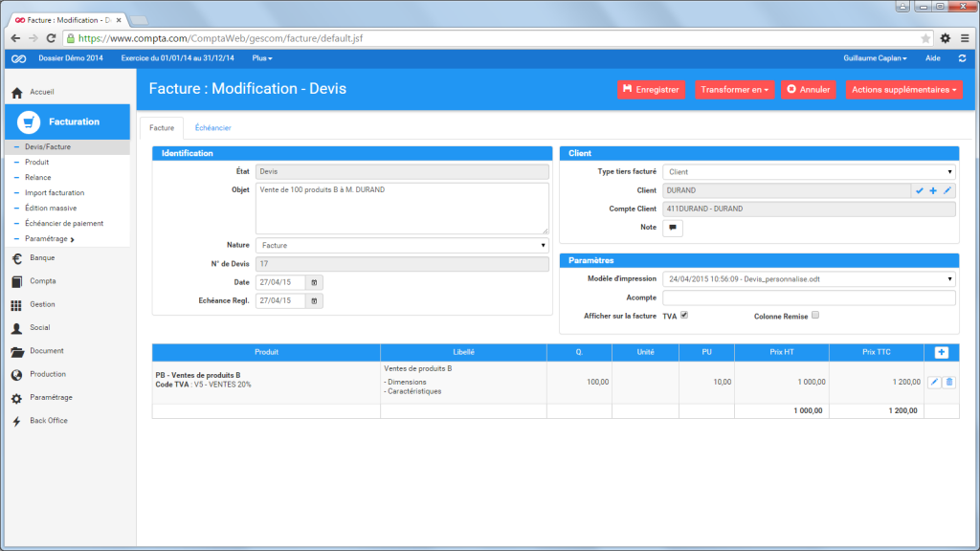
Task: Click the Enregistrer button
Action: [654, 88]
